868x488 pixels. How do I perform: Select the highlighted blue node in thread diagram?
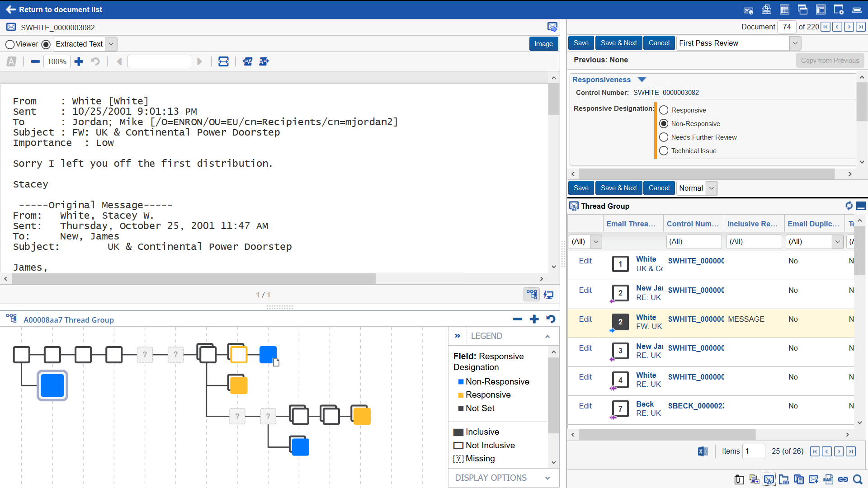coord(52,385)
